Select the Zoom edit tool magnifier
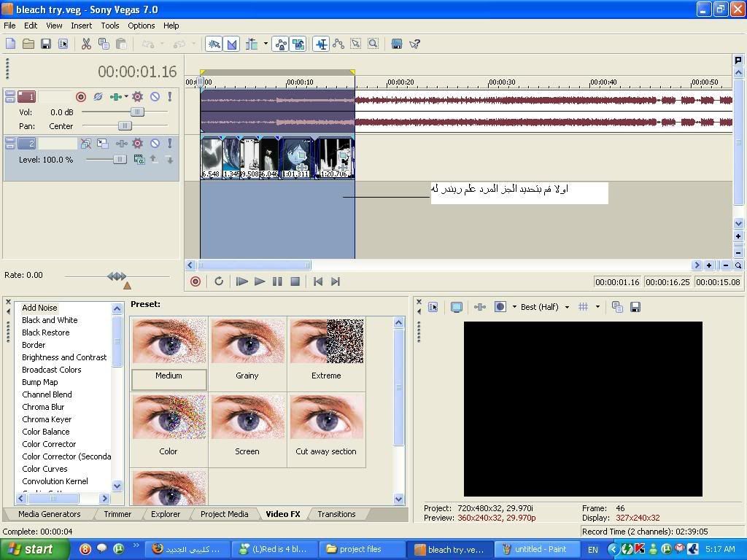 click(x=373, y=44)
